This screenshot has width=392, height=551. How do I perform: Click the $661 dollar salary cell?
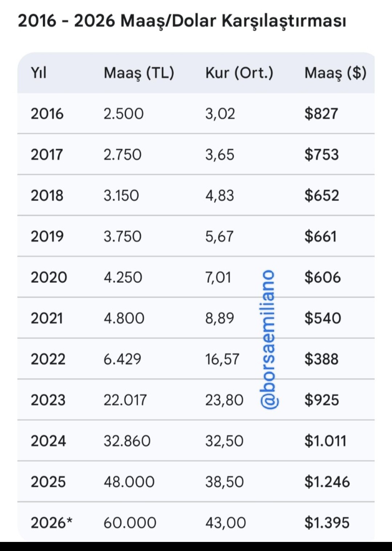point(320,236)
